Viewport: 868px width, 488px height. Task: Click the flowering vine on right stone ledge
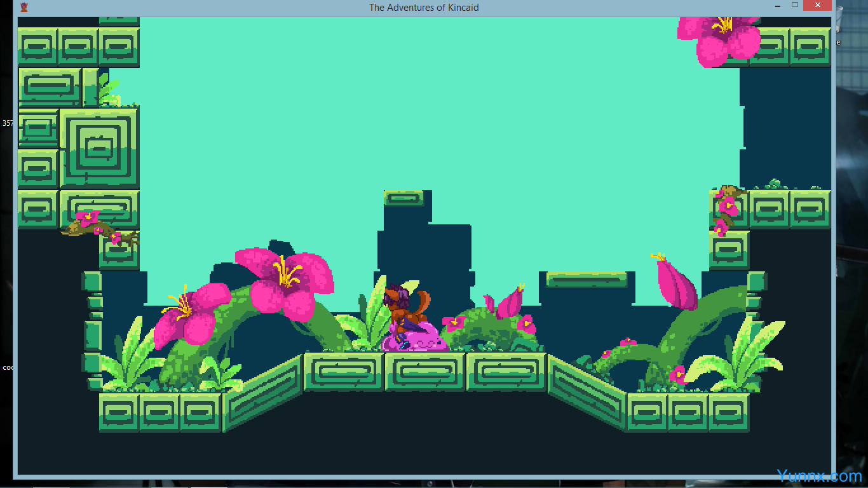(725, 207)
